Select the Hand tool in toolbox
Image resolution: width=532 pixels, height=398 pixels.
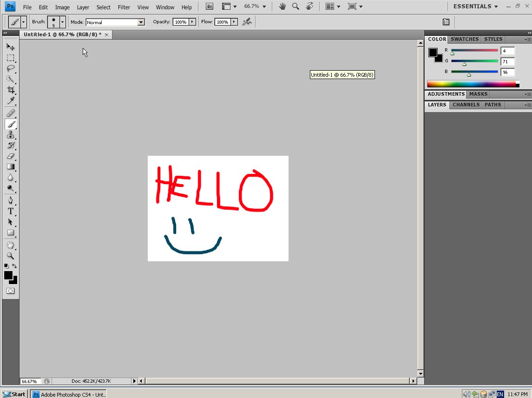[x=11, y=245]
